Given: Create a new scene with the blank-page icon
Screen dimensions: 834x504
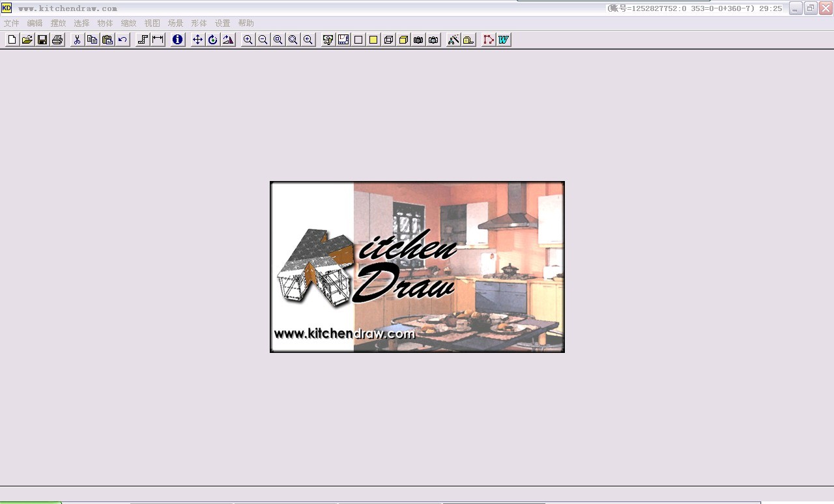Looking at the screenshot, I should point(12,40).
